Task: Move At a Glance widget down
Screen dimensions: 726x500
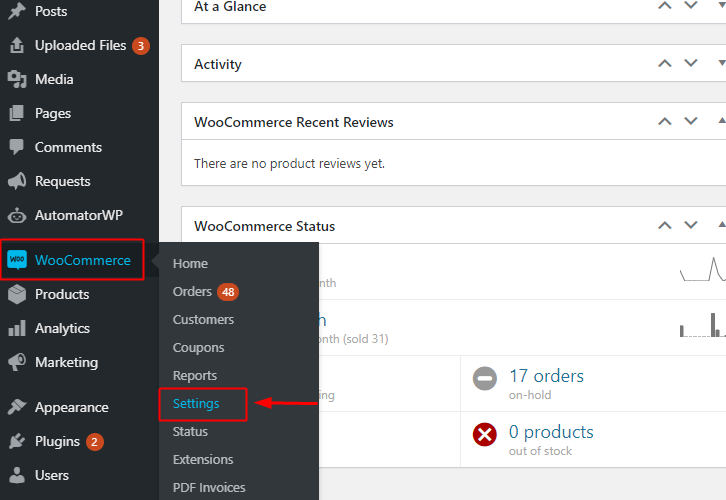Action: coord(691,6)
